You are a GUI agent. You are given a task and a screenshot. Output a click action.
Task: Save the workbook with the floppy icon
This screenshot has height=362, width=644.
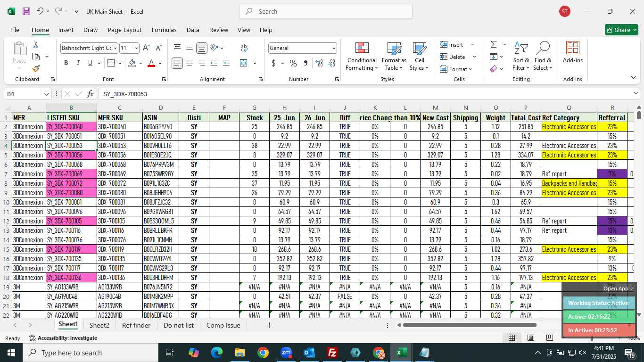[26, 11]
